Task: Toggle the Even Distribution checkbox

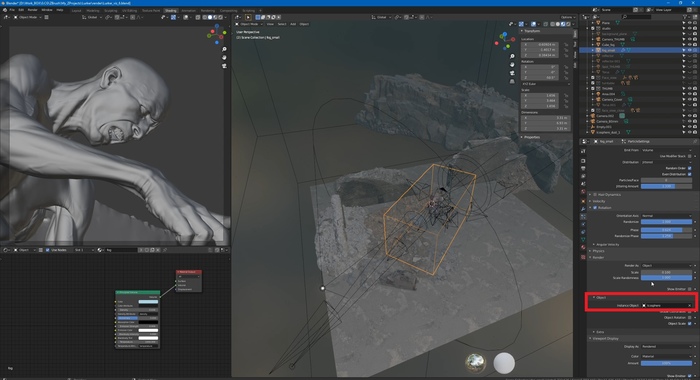Action: pos(690,174)
